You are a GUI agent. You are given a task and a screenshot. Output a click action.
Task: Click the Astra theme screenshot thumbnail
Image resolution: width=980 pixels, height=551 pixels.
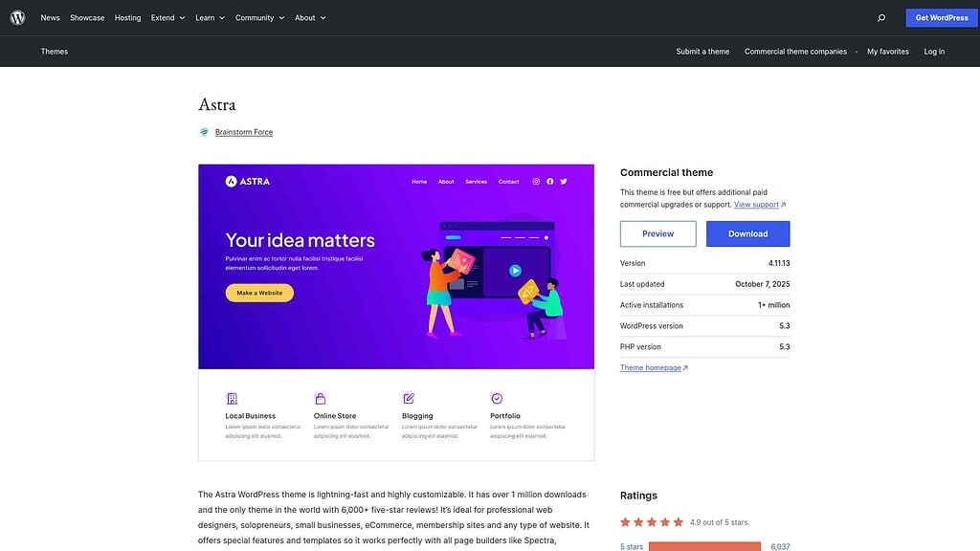click(396, 312)
